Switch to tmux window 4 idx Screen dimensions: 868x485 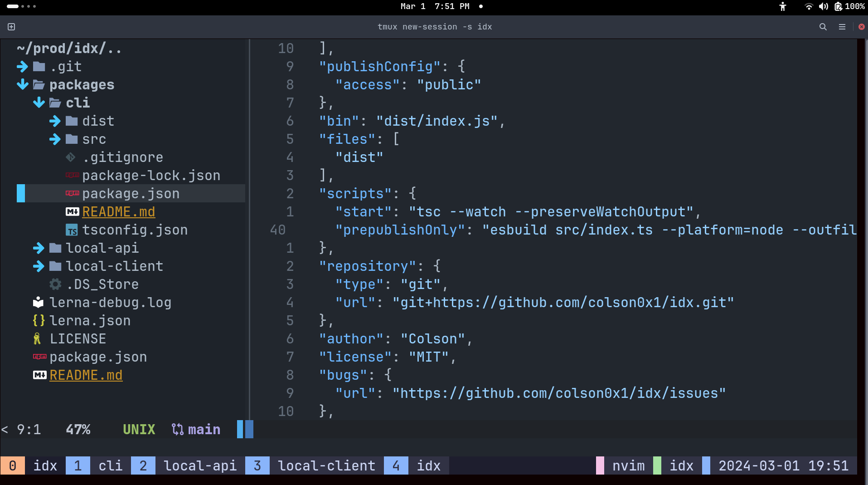pos(417,465)
